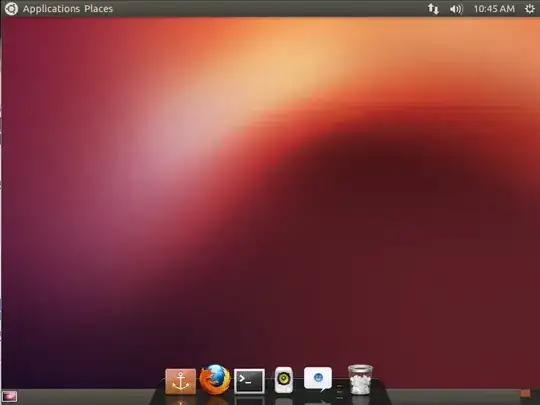Open Firefox from the dock
The width and height of the screenshot is (540, 405).
point(215,380)
